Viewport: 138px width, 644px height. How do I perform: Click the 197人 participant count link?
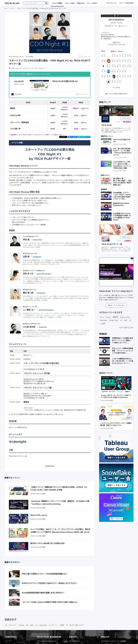tap(113, 51)
